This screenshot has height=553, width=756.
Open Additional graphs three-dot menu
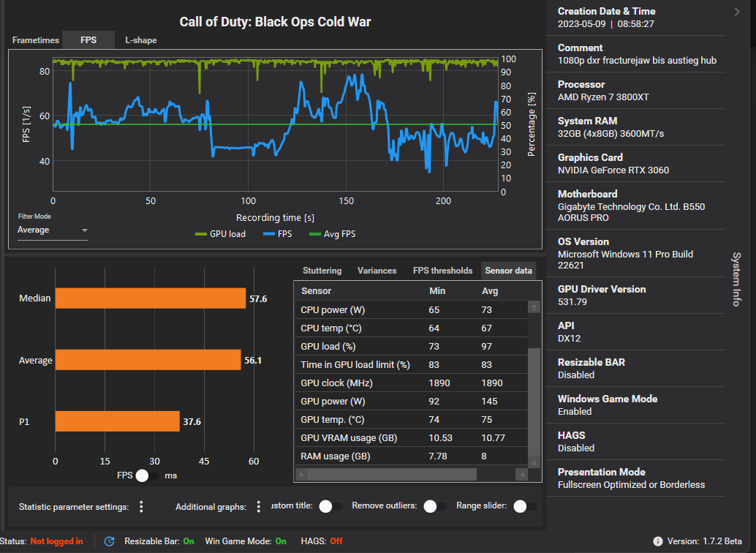pyautogui.click(x=259, y=507)
